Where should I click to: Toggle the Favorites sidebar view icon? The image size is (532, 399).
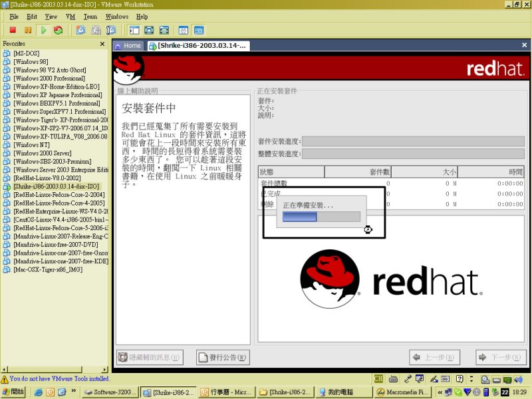[x=134, y=30]
